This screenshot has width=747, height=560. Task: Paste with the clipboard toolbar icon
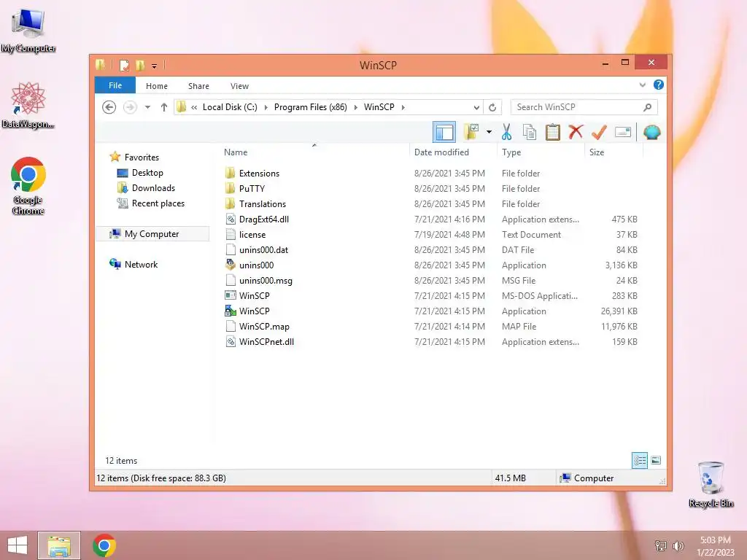pos(553,132)
